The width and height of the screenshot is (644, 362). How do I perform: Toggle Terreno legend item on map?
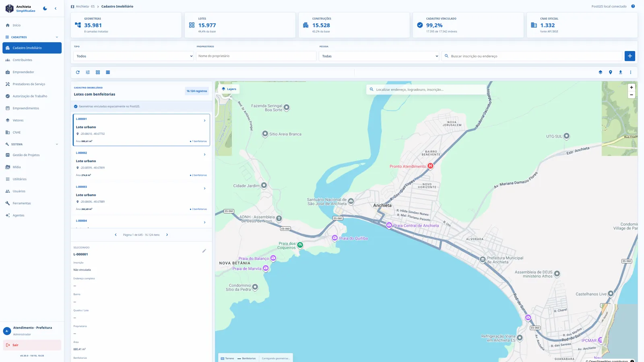click(x=227, y=358)
